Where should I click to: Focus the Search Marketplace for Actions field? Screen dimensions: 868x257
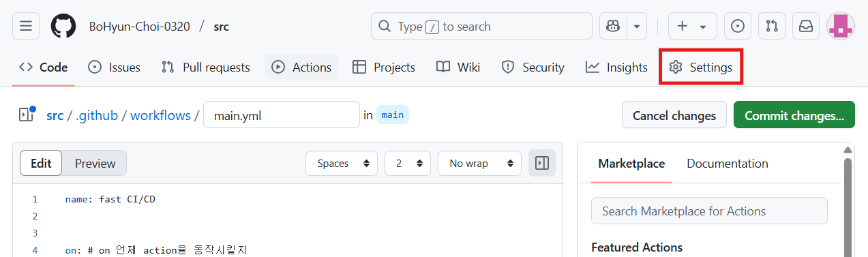709,211
